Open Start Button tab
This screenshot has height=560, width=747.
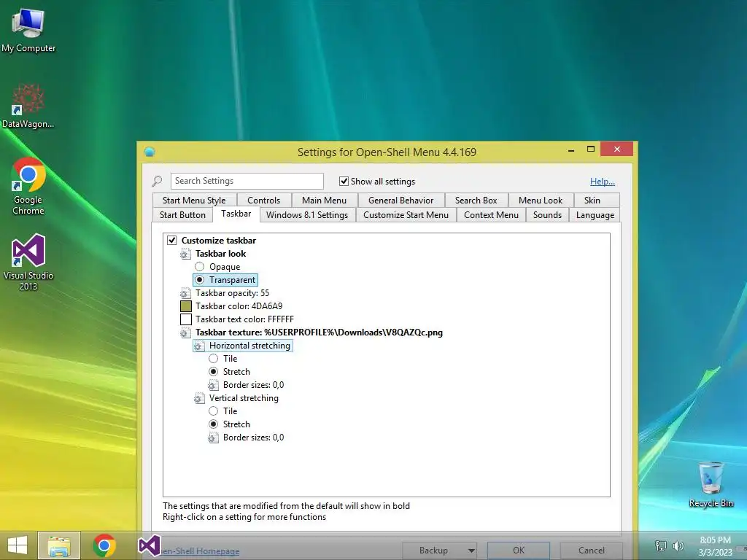tap(182, 215)
